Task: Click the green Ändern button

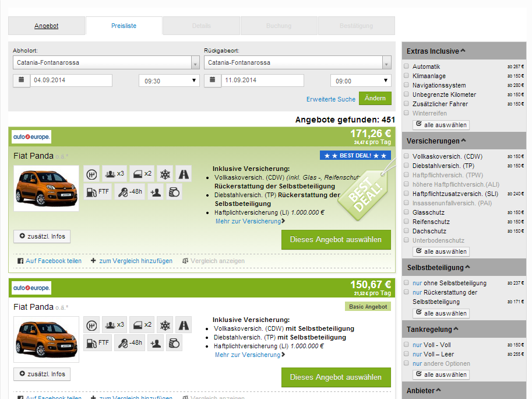Action: click(375, 98)
